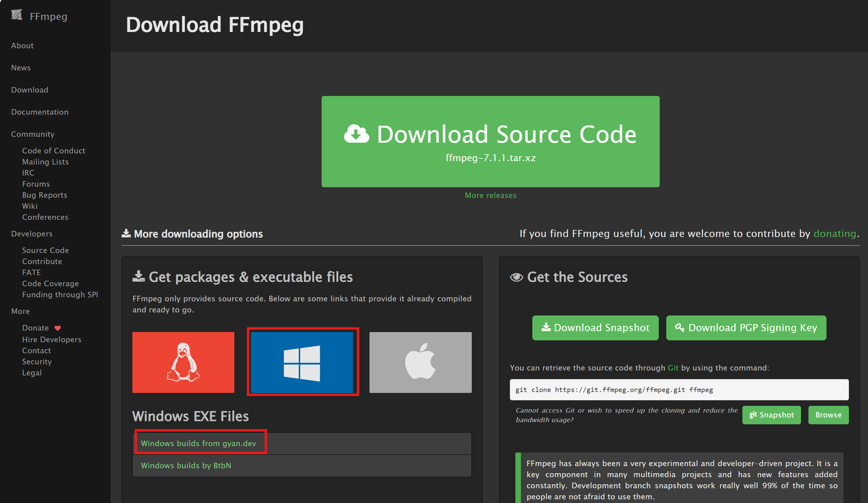This screenshot has width=868, height=503.
Task: Select the Apple logo download icon
Action: [420, 362]
